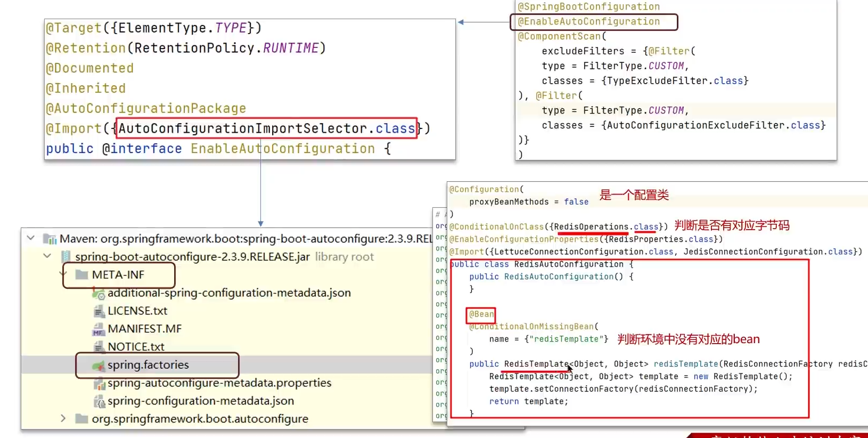Click the MANIFEST.MF file icon
Screen dimensions: 868x438
(99, 329)
